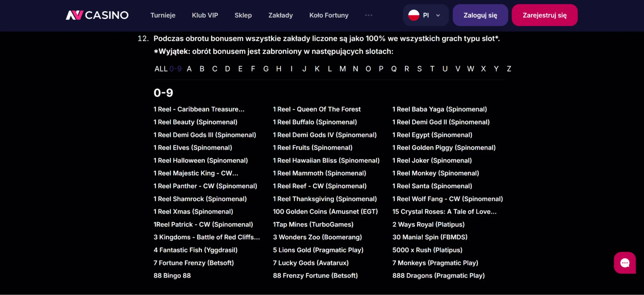Screen dimensions: 644x295
Task: Click '1 Reel Golden Piggy (Spinomenal)'
Action: [444, 148]
